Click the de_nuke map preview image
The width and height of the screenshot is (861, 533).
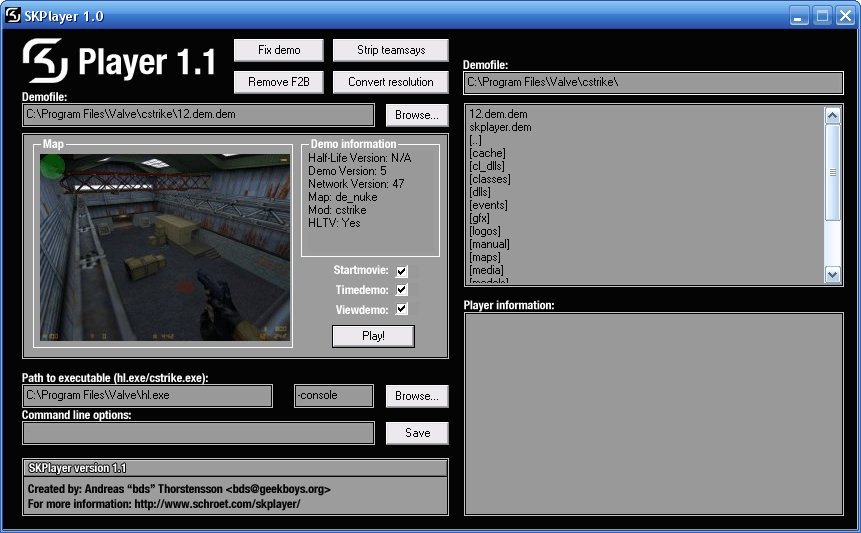[165, 248]
